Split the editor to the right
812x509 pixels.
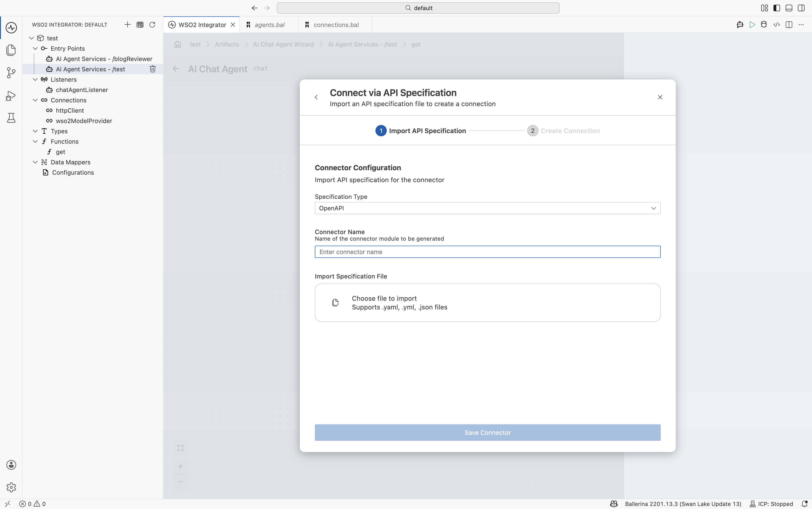click(789, 25)
